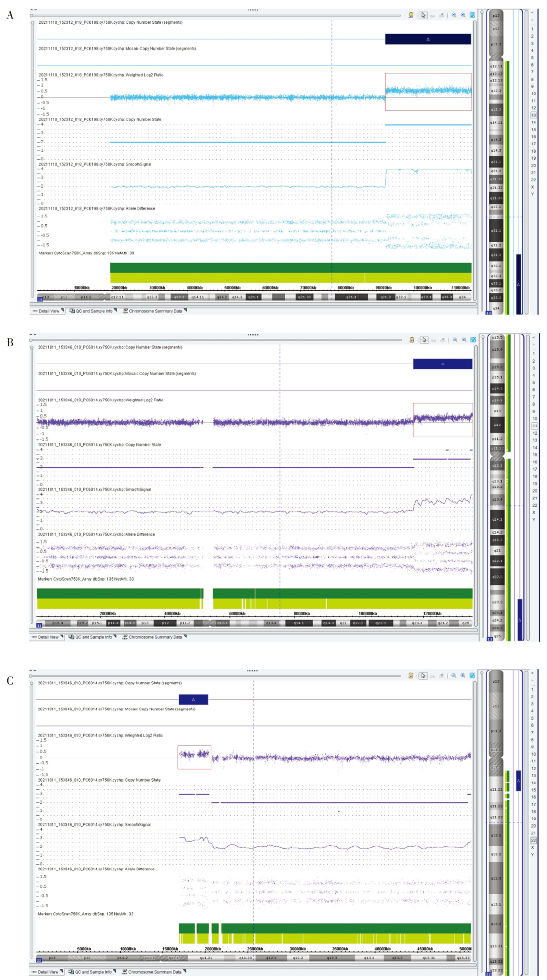Open Chromosome Summary Data tab in panel B
This screenshot has height=980, width=547.
[x=155, y=637]
